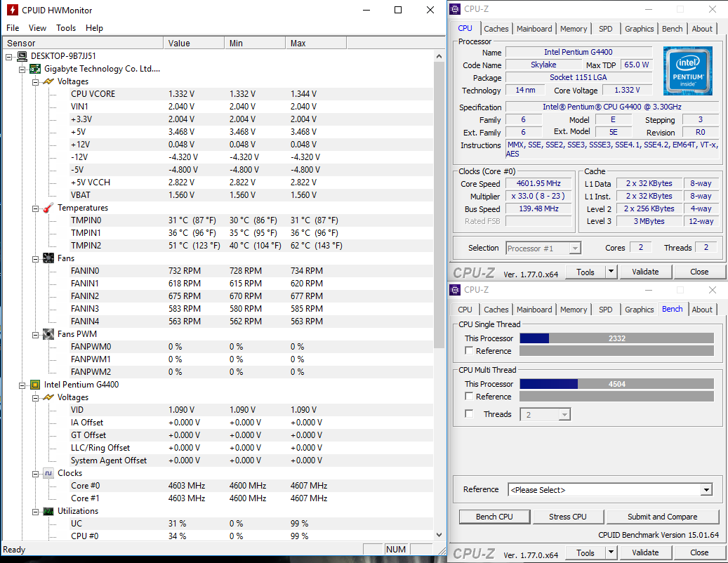
Task: Collapse the Temperatures tree section
Action: pyautogui.click(x=35, y=208)
